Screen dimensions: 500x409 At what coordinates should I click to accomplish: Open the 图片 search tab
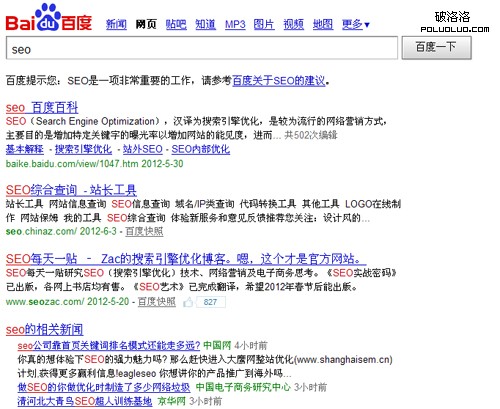point(264,24)
